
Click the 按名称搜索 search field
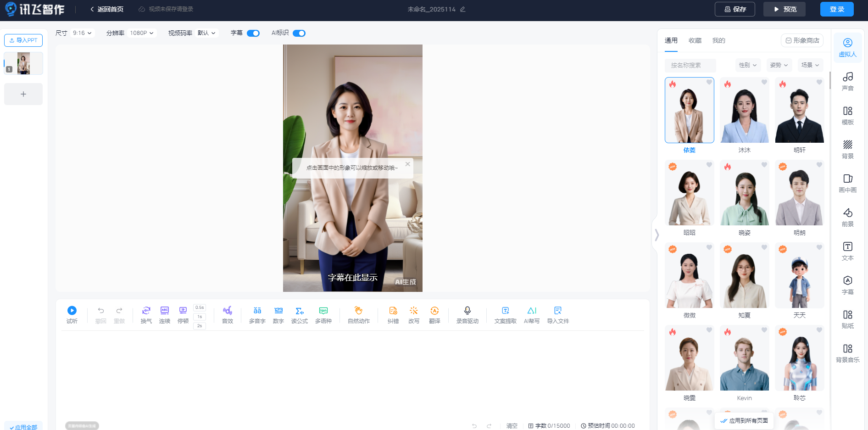690,65
